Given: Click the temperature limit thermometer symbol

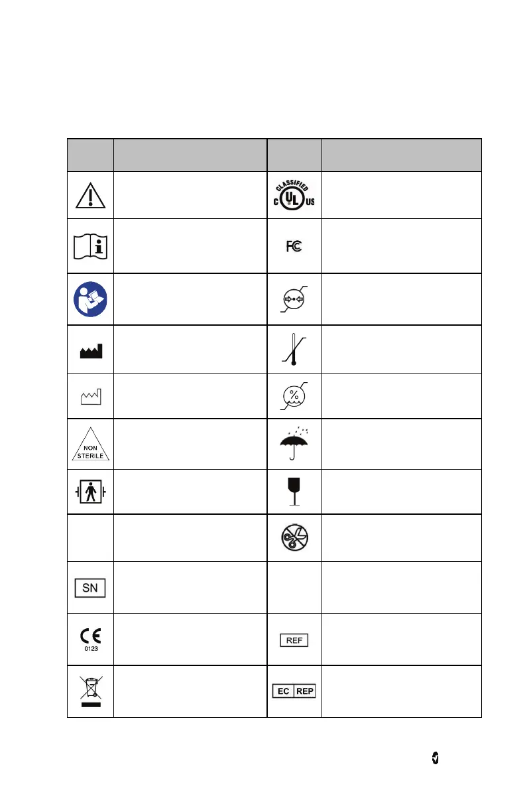Looking at the screenshot, I should (294, 350).
